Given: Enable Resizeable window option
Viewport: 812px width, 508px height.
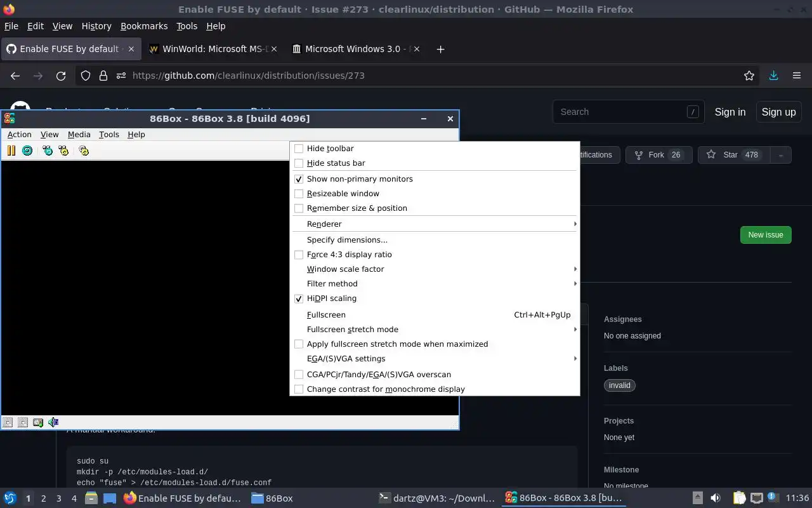Looking at the screenshot, I should (299, 194).
